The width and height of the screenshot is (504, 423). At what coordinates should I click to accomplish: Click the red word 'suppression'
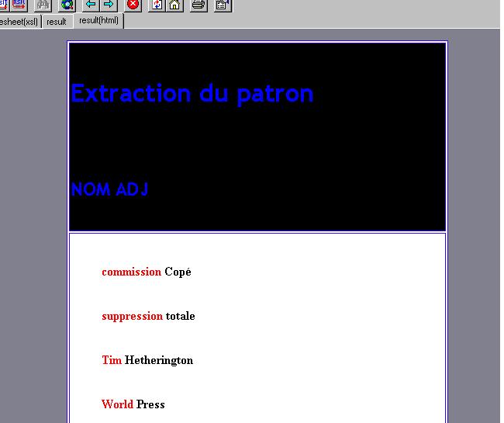tap(133, 316)
